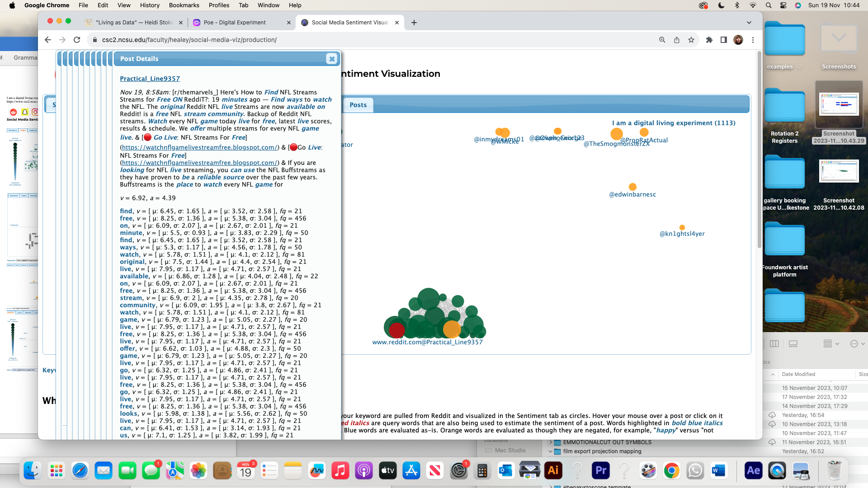
Task: Open Chrome three-dot menu
Action: point(753,40)
